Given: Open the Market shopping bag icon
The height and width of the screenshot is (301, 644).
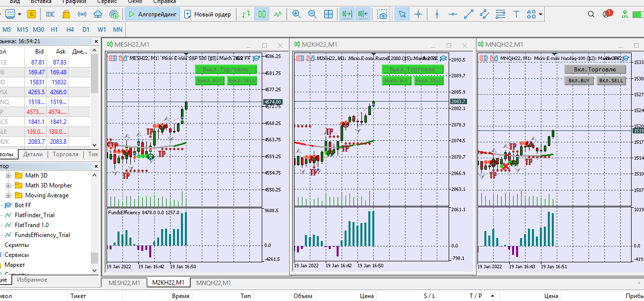Looking at the screenshot, I should (x=65, y=14).
